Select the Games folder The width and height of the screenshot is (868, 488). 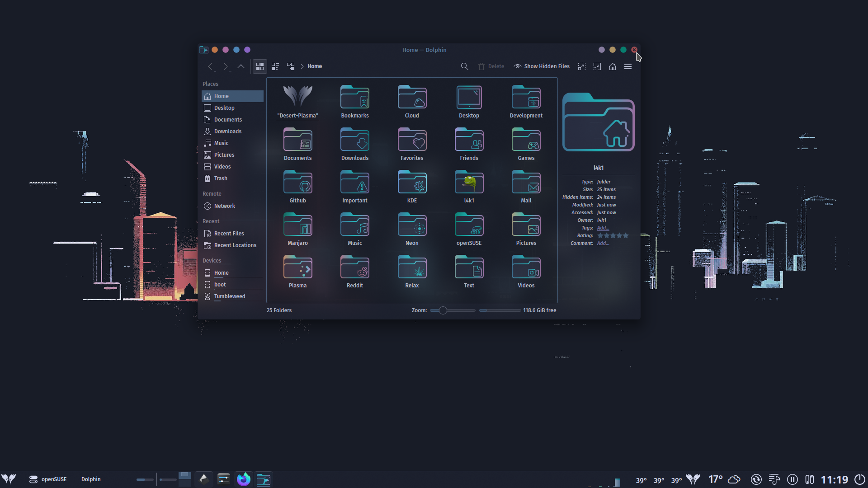526,144
